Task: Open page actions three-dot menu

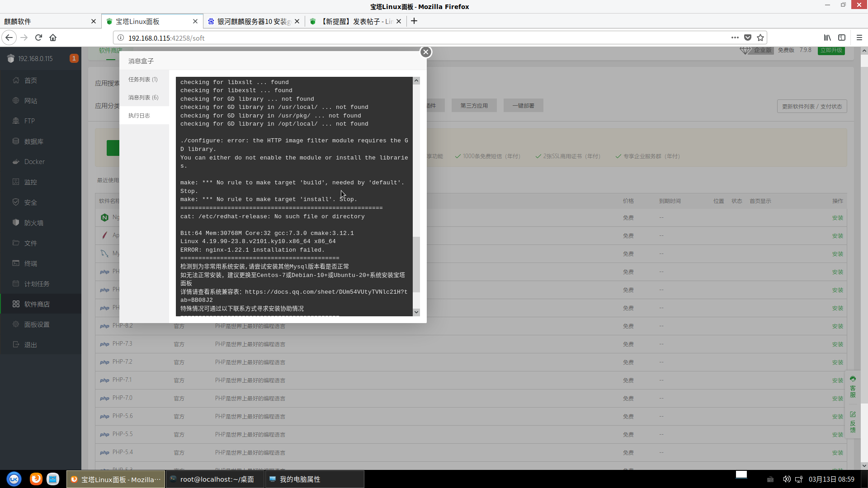Action: pyautogui.click(x=735, y=38)
